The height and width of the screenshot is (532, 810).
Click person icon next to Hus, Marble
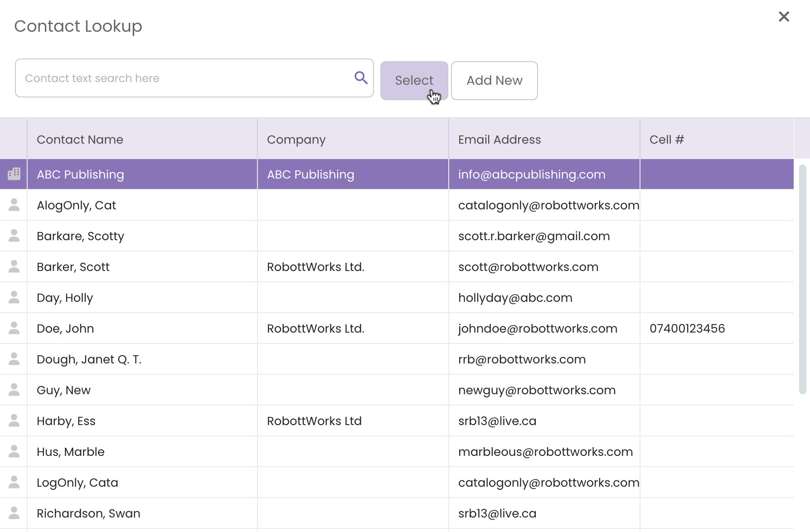pyautogui.click(x=14, y=451)
